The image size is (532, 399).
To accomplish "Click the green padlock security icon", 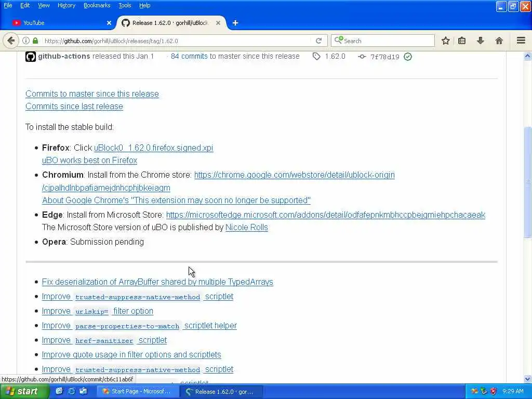I will point(35,41).
